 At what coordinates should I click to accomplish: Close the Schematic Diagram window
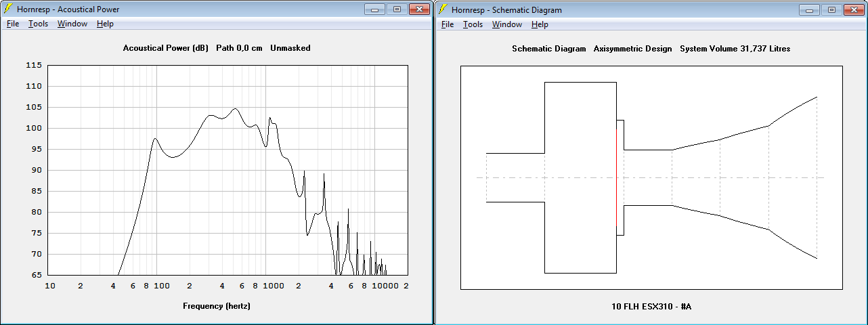(x=853, y=9)
